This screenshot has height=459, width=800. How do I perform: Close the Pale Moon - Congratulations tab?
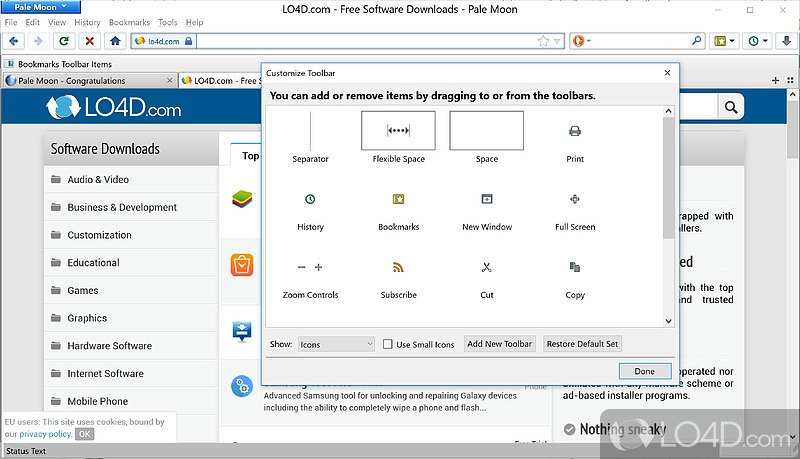pyautogui.click(x=169, y=81)
